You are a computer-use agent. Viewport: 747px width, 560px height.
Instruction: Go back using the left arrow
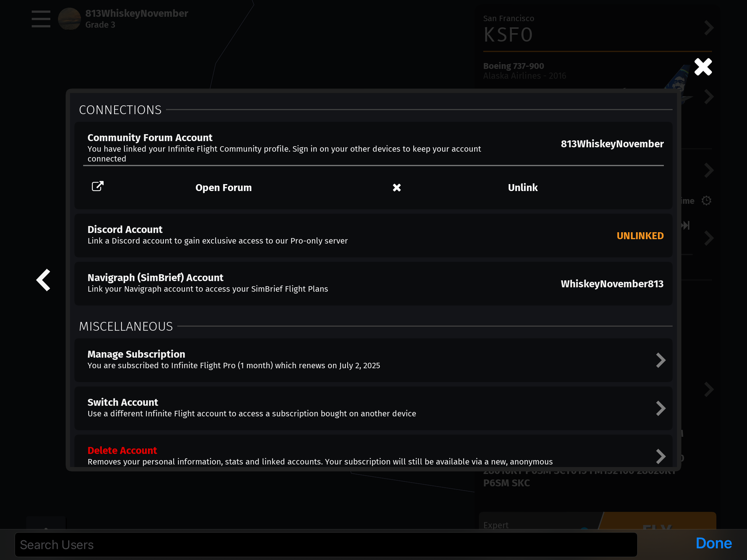click(x=43, y=280)
